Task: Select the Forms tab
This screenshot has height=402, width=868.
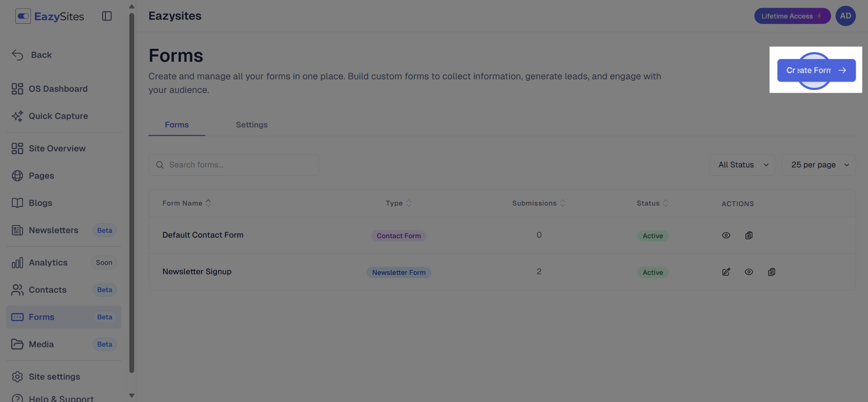Action: (177, 125)
